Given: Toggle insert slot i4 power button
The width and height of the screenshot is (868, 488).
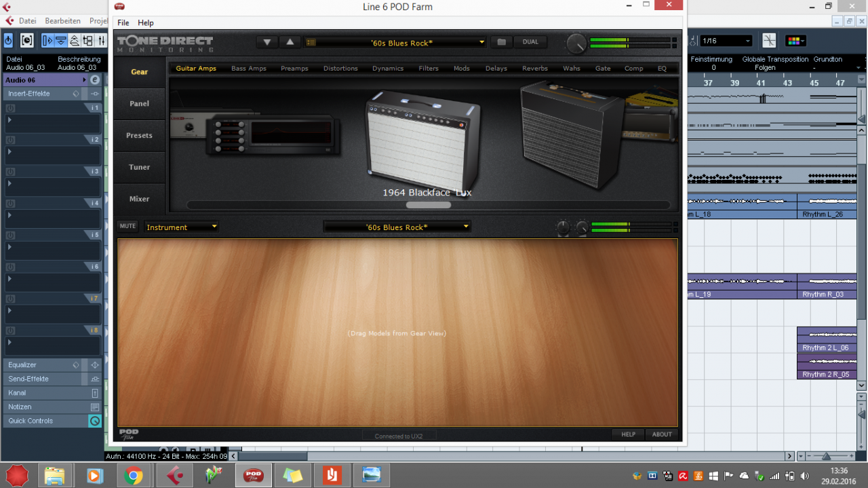Looking at the screenshot, I should click(x=12, y=203).
